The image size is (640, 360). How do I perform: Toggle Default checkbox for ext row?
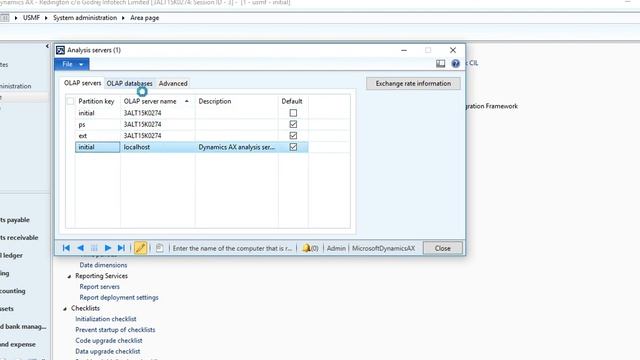(x=293, y=136)
